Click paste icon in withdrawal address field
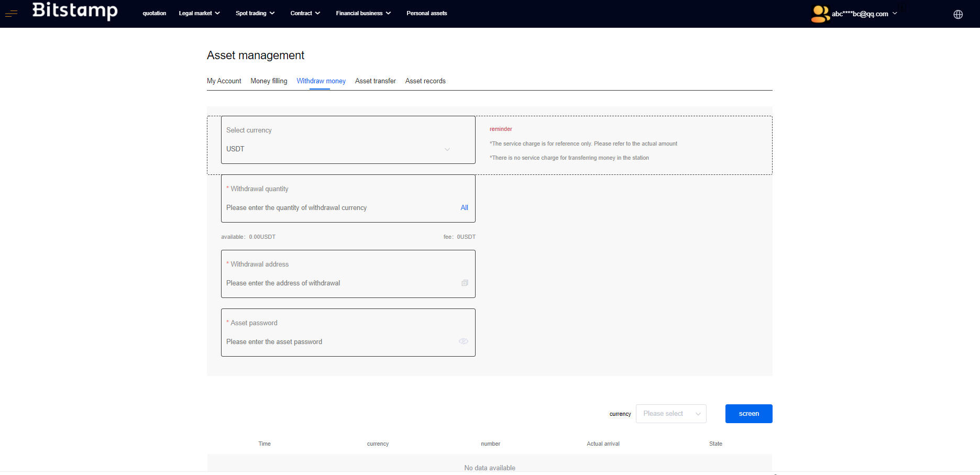Viewport: 980px width, 475px height. [x=465, y=283]
